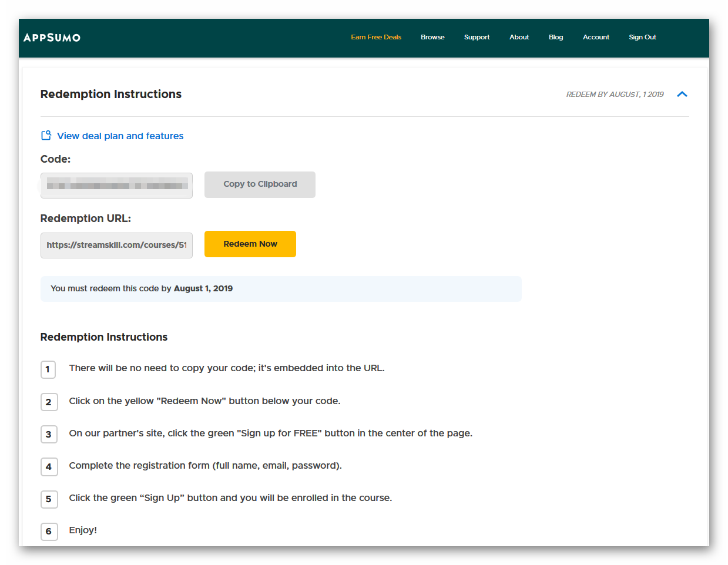This screenshot has height=565, width=728.
Task: Click the external-link icon beside deal plan link
Action: (x=46, y=134)
